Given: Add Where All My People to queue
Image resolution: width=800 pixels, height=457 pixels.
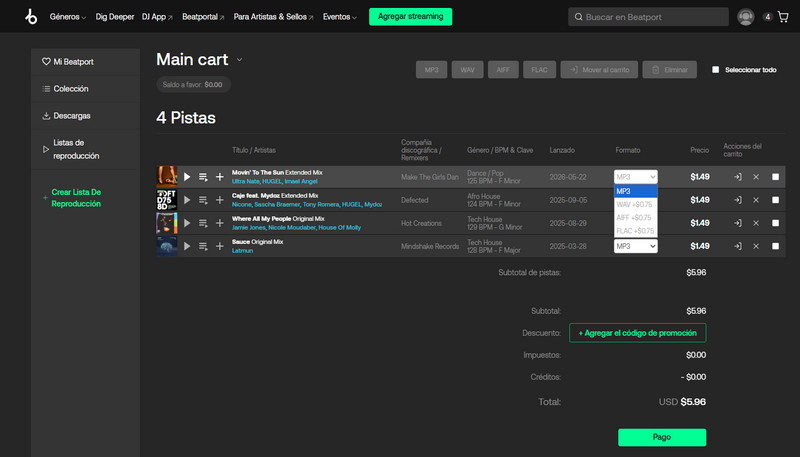Looking at the screenshot, I should point(203,223).
